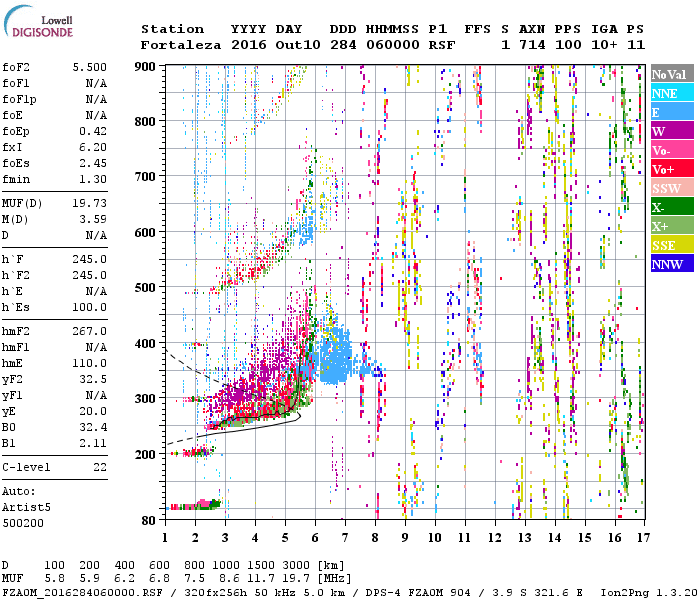Select the Vo- pink legend swatch
Image resolution: width=700 pixels, height=600 pixels.
[672, 150]
